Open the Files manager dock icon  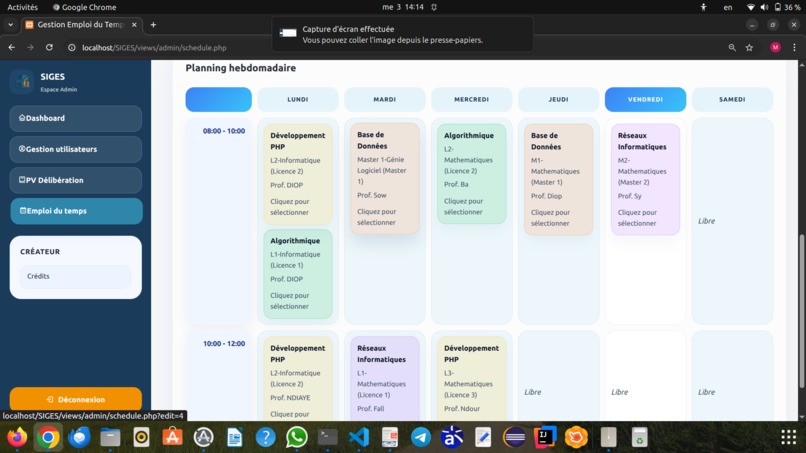[110, 438]
